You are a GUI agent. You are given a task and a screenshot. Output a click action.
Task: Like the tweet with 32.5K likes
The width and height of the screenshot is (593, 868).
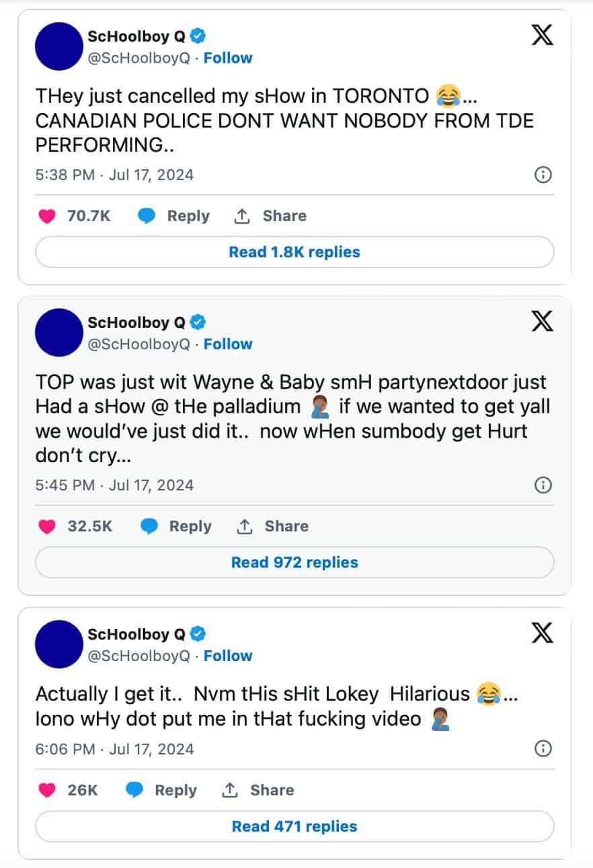click(x=46, y=527)
